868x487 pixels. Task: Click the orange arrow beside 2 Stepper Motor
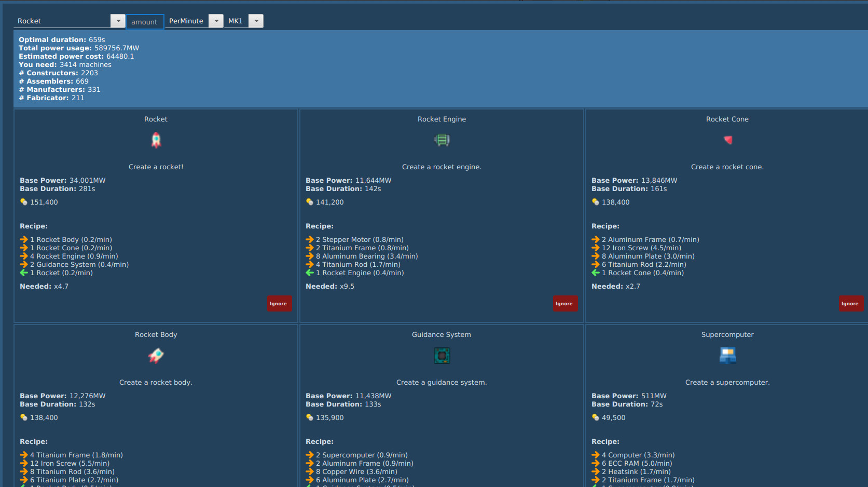click(310, 239)
